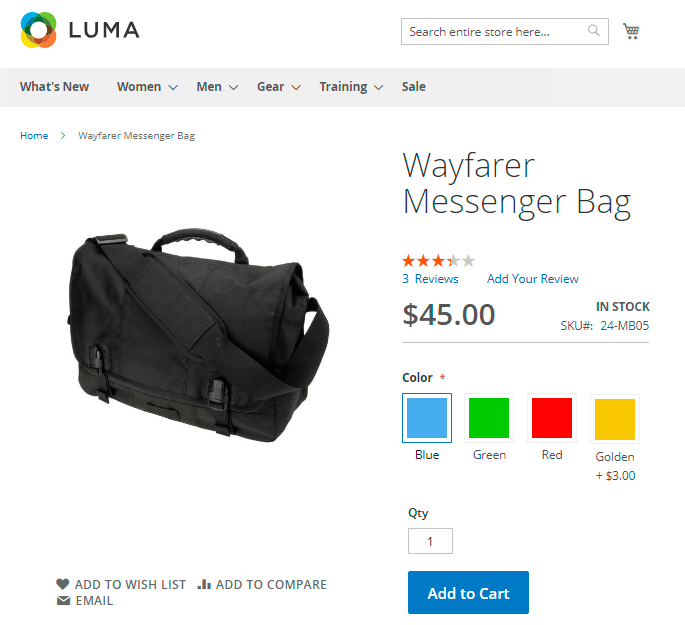Viewport: 685px width, 625px height.
Task: Select the Golden color swatch
Action: [615, 419]
